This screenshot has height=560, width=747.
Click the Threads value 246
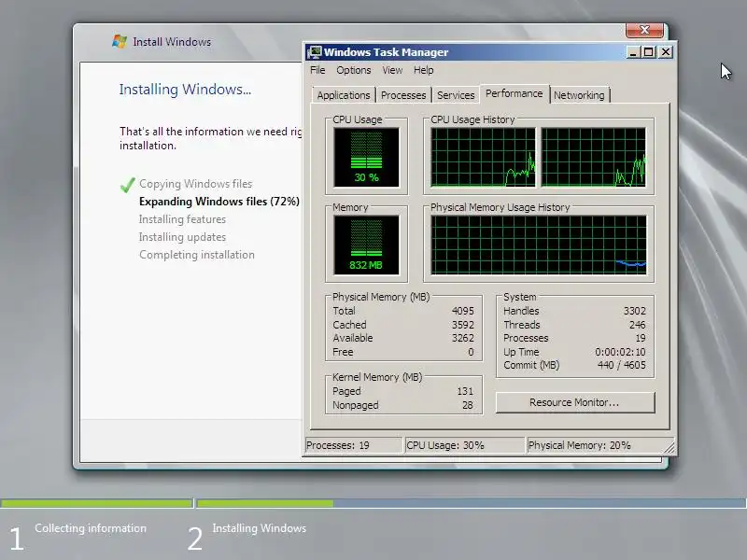pos(638,325)
